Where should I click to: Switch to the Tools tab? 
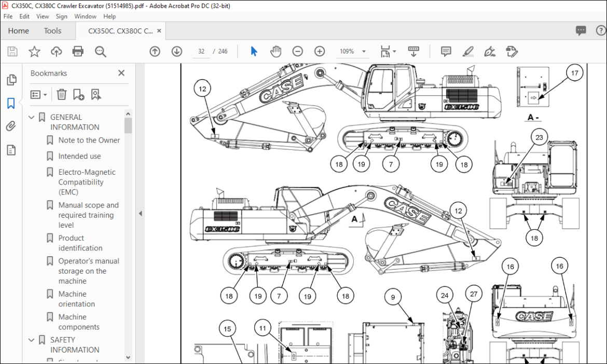click(x=52, y=31)
